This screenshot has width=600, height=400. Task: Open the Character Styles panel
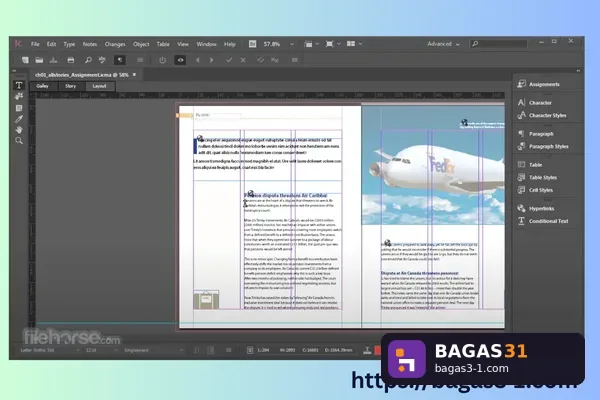[548, 115]
